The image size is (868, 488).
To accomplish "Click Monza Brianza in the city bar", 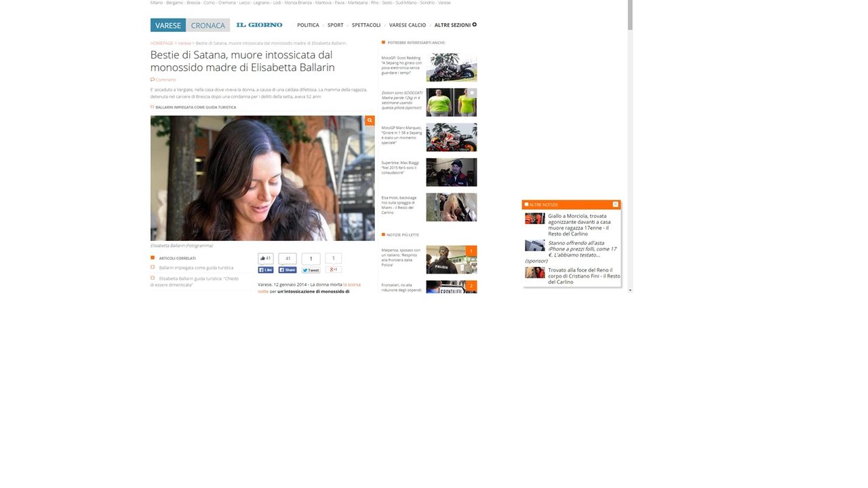I will (298, 3).
